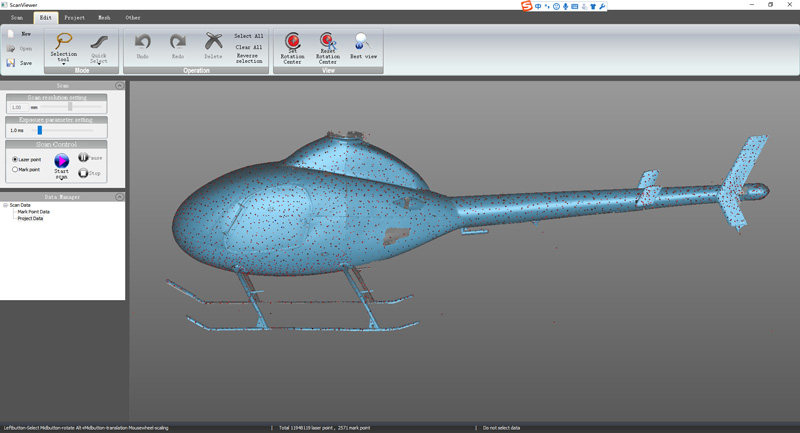Click the Best view magnifier icon
The image size is (800, 433).
pos(363,41)
